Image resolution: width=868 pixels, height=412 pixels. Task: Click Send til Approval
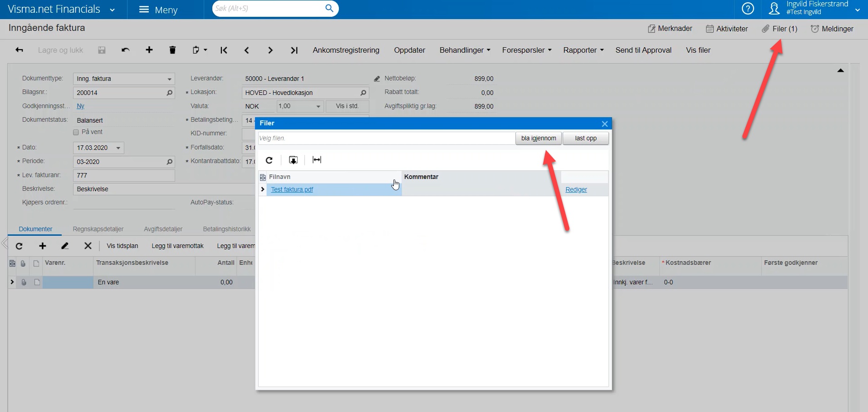[x=643, y=50]
